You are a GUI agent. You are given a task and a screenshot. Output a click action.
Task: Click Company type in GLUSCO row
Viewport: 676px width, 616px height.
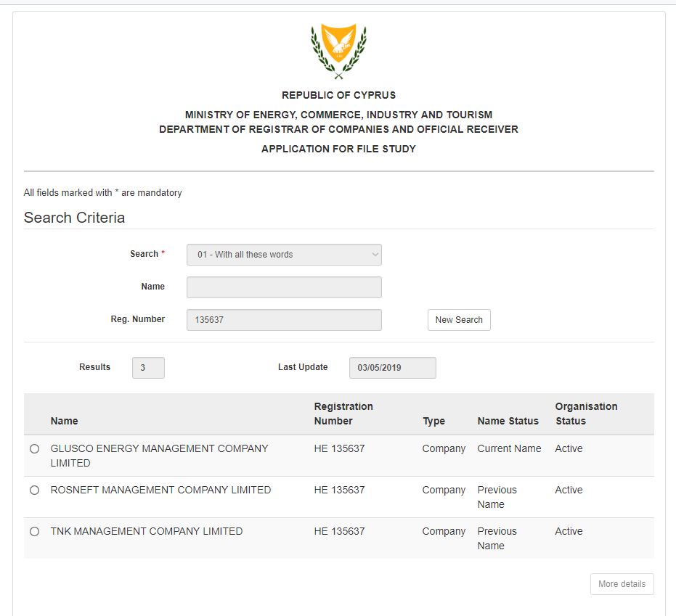[444, 449]
